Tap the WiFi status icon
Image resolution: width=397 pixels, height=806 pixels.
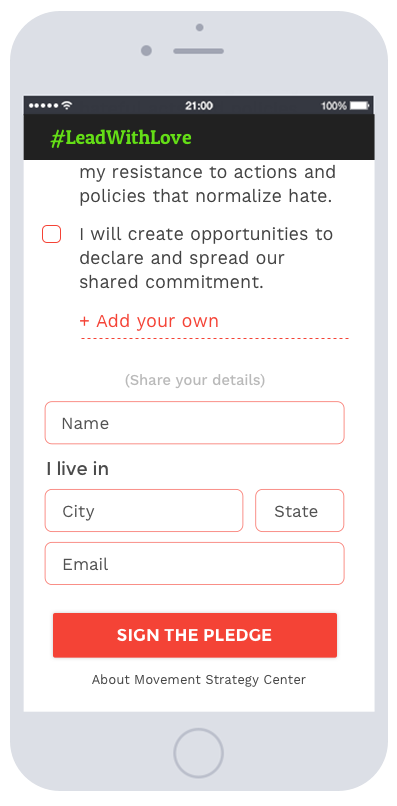(x=66, y=105)
